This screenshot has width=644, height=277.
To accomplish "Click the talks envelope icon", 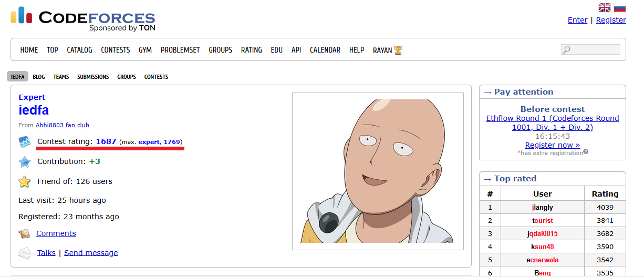I will click(25, 253).
